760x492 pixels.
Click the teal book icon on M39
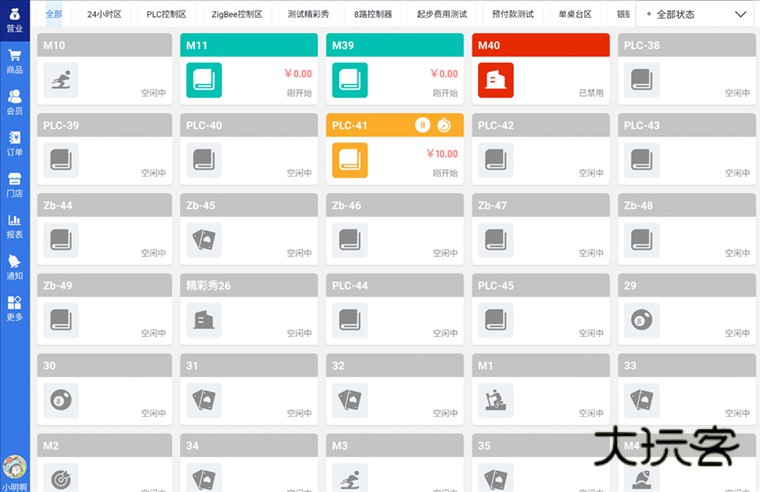pyautogui.click(x=350, y=80)
